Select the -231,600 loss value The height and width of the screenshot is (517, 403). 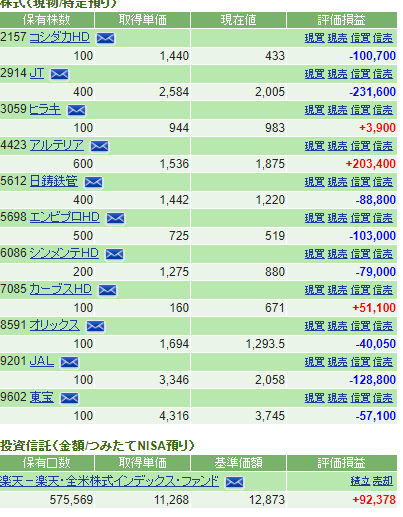[x=372, y=92]
